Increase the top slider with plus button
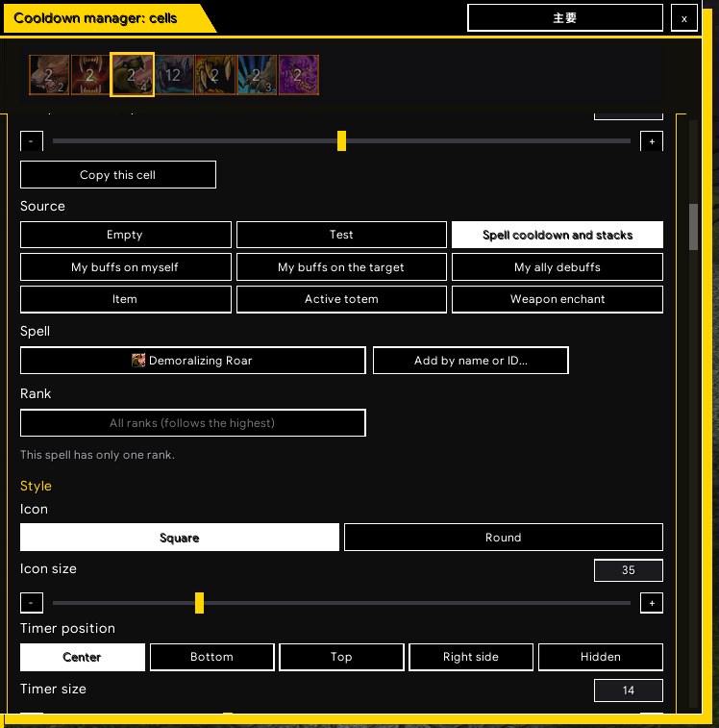 [651, 141]
